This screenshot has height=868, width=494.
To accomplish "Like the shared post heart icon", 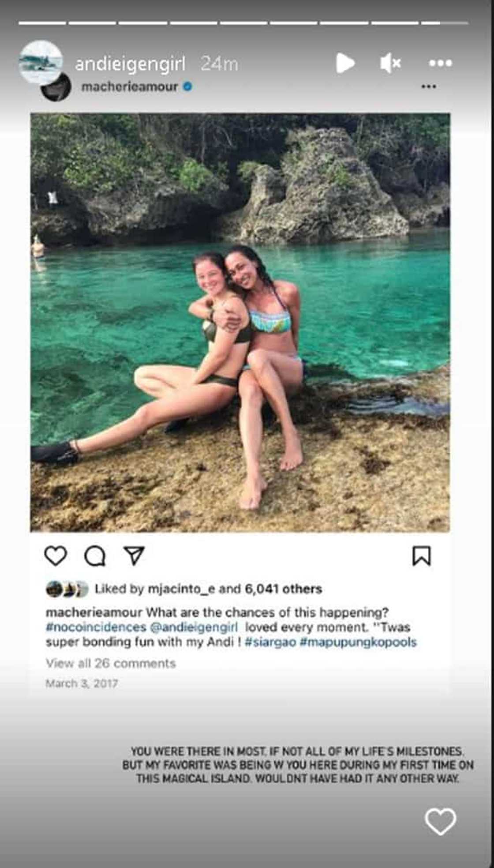I will (56, 556).
